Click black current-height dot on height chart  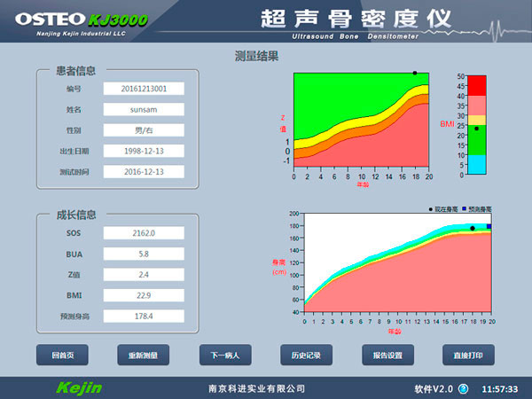[473, 229]
